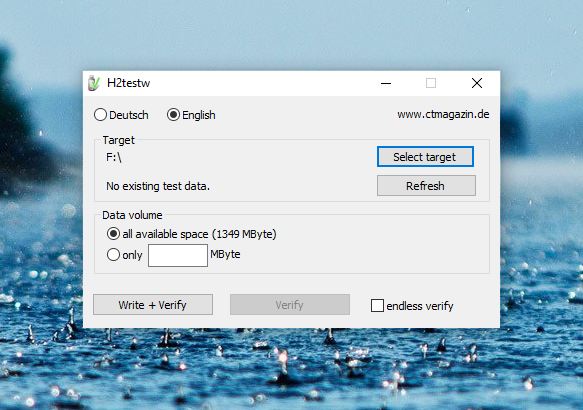
Task: Click the greyed-out Verify button
Action: pos(290,305)
